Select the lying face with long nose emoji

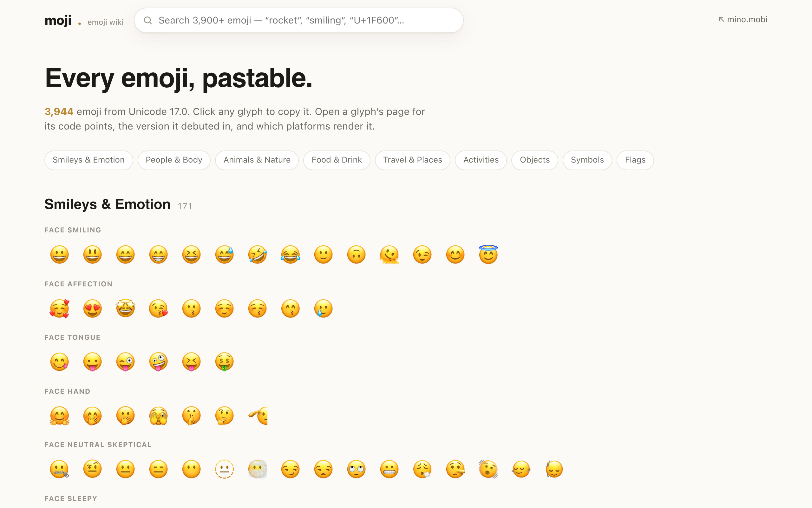[x=455, y=469]
